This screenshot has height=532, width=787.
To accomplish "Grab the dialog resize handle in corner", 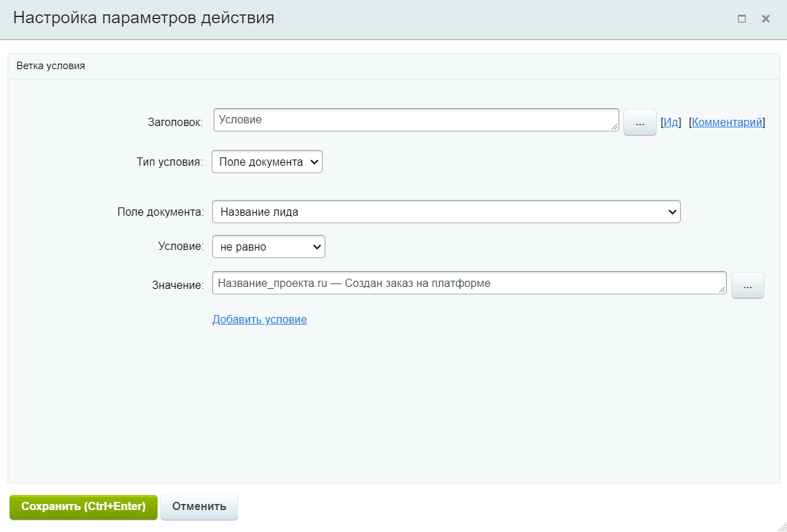I will pos(782,526).
